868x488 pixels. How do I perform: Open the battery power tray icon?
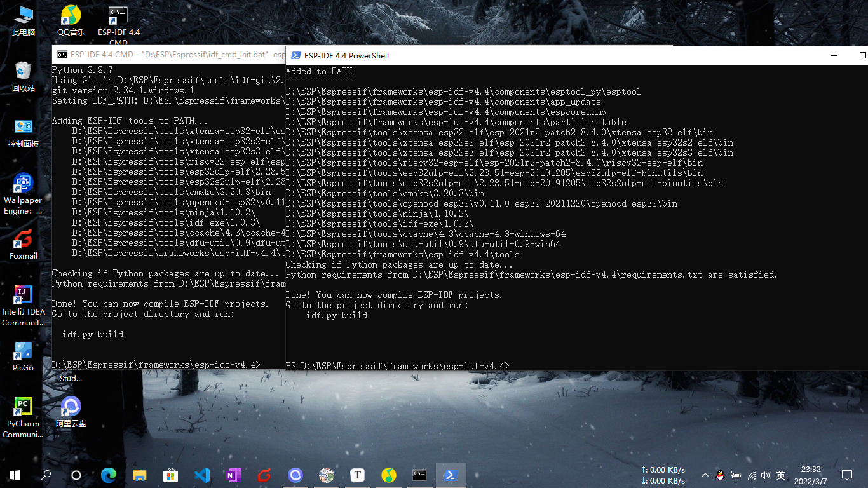[736, 475]
